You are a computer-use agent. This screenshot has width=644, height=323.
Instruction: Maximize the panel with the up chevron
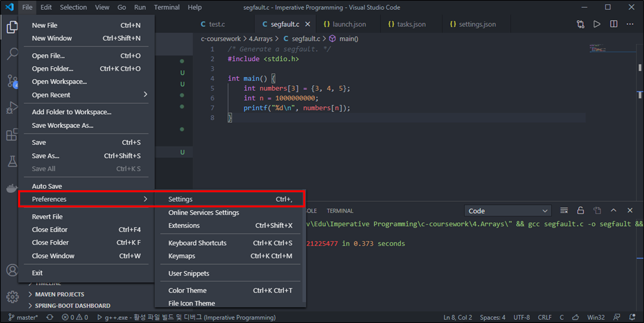point(614,211)
